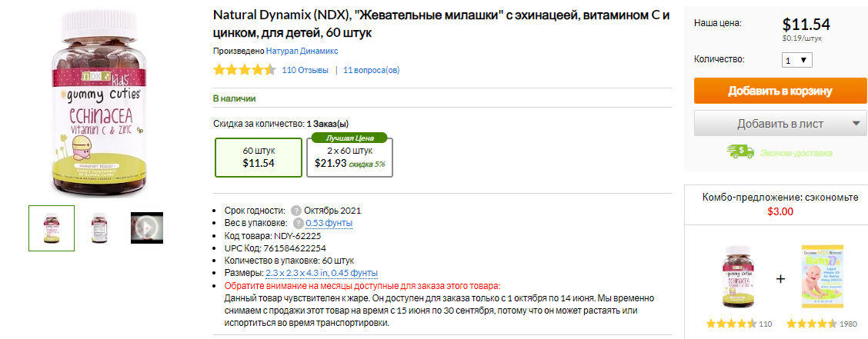868x339 pixels.
Task: Open the 11 вопроса(ов) questions link
Action: point(372,70)
